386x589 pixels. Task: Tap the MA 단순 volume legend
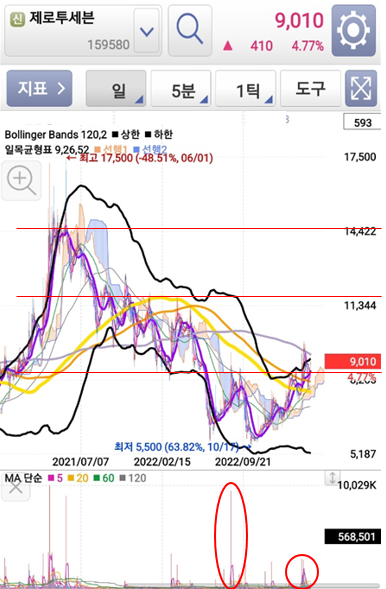click(x=23, y=478)
